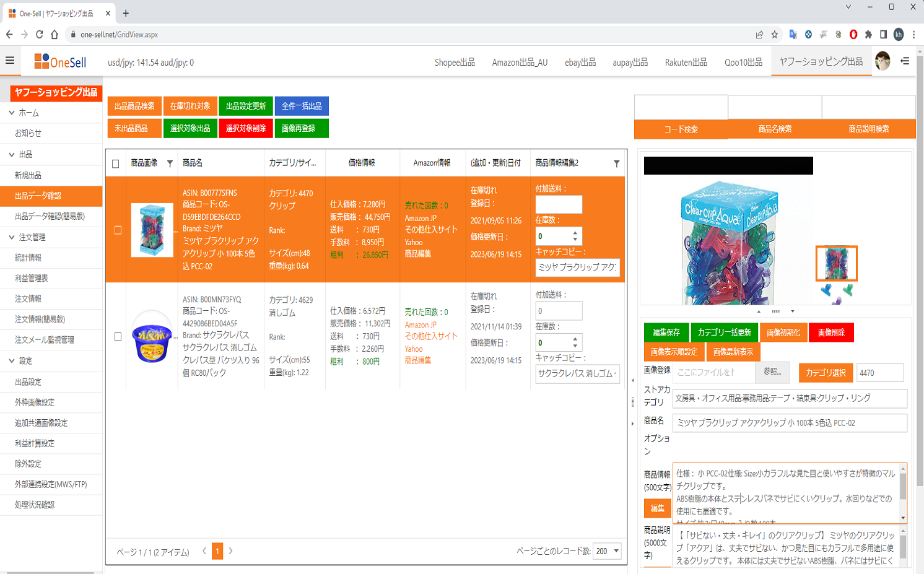This screenshot has width=924, height=574.
Task: Select the small product thumbnail image
Action: (836, 263)
